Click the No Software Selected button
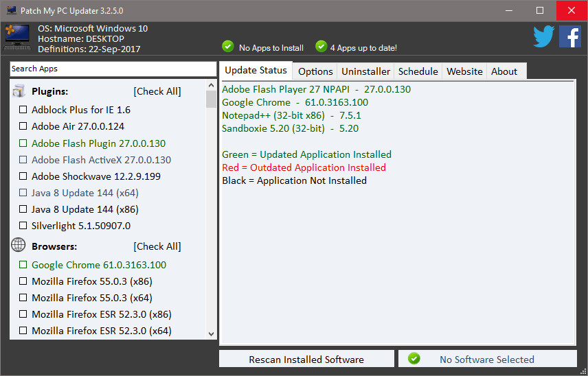Image resolution: width=588 pixels, height=376 pixels. click(488, 359)
